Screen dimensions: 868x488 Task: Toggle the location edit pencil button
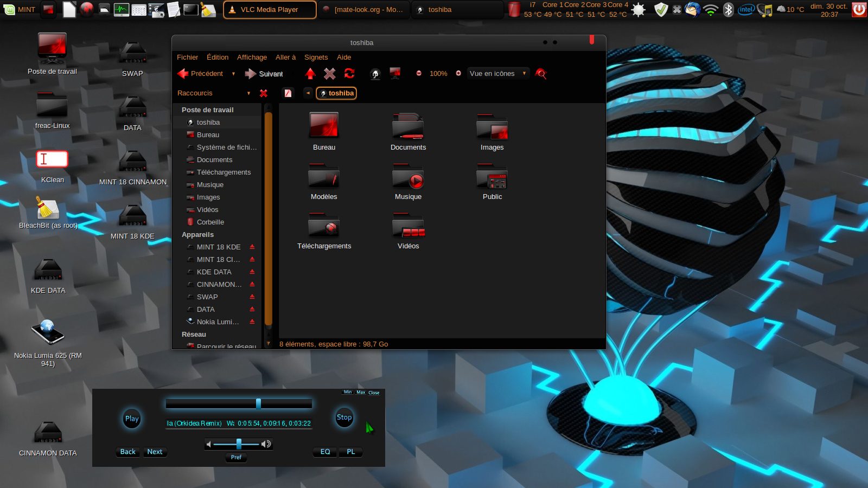(x=288, y=93)
